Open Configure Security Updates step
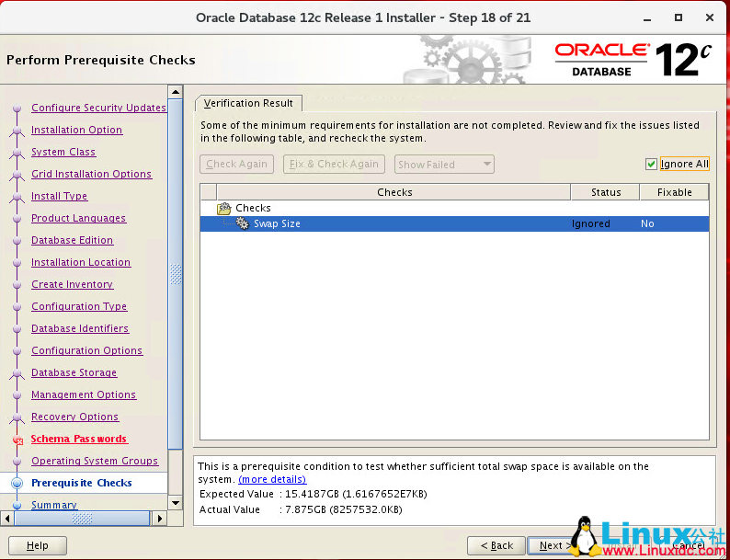730x560 pixels. tap(98, 108)
